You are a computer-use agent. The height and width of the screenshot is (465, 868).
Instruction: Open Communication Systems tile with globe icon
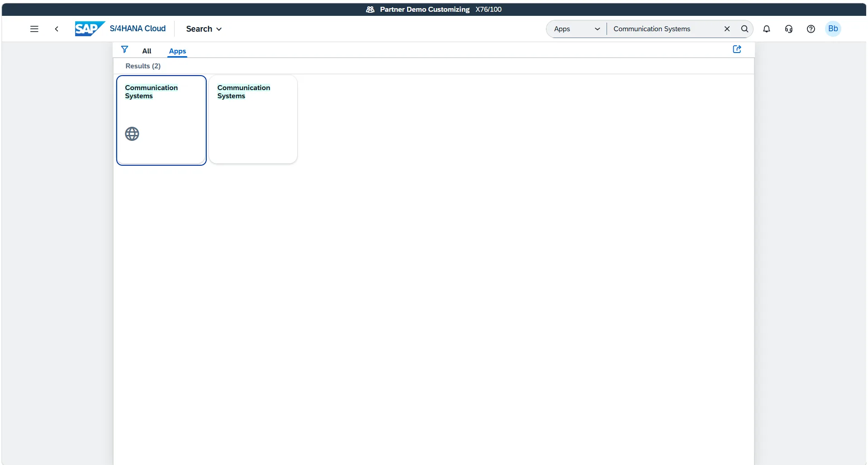click(x=161, y=120)
